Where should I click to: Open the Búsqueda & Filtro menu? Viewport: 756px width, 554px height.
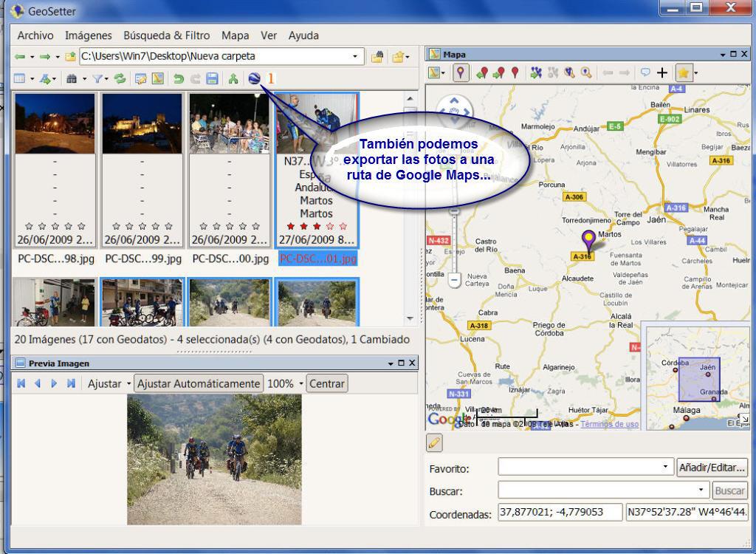[x=166, y=35]
